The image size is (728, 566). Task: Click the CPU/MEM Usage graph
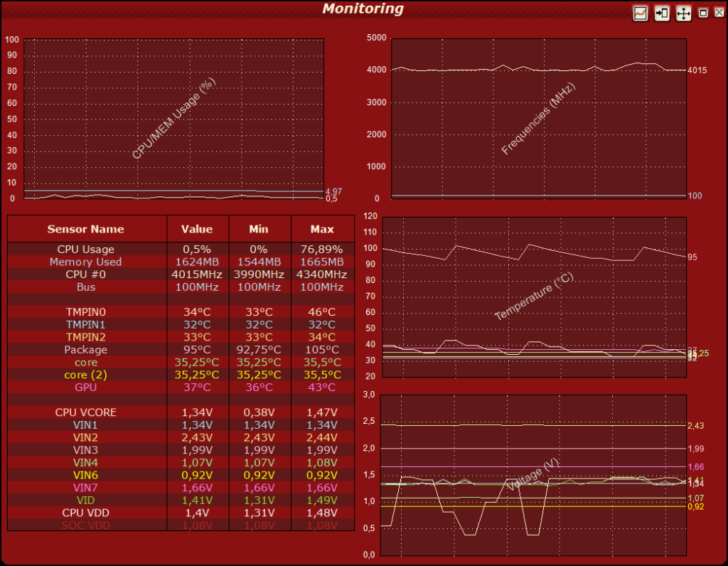pyautogui.click(x=173, y=119)
